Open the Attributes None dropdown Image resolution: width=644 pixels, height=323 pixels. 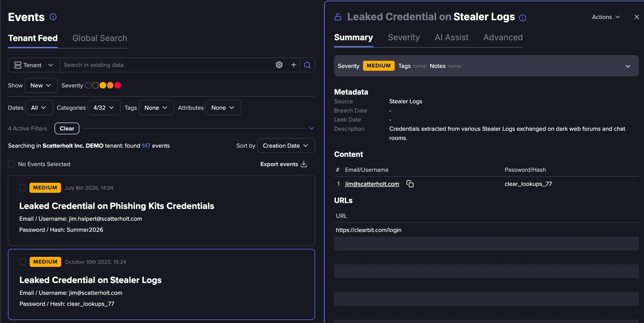pos(223,108)
